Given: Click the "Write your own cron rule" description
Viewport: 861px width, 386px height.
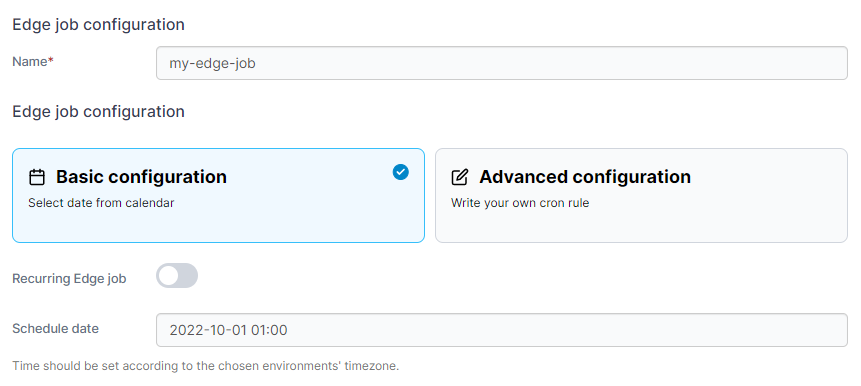Looking at the screenshot, I should click(x=520, y=203).
